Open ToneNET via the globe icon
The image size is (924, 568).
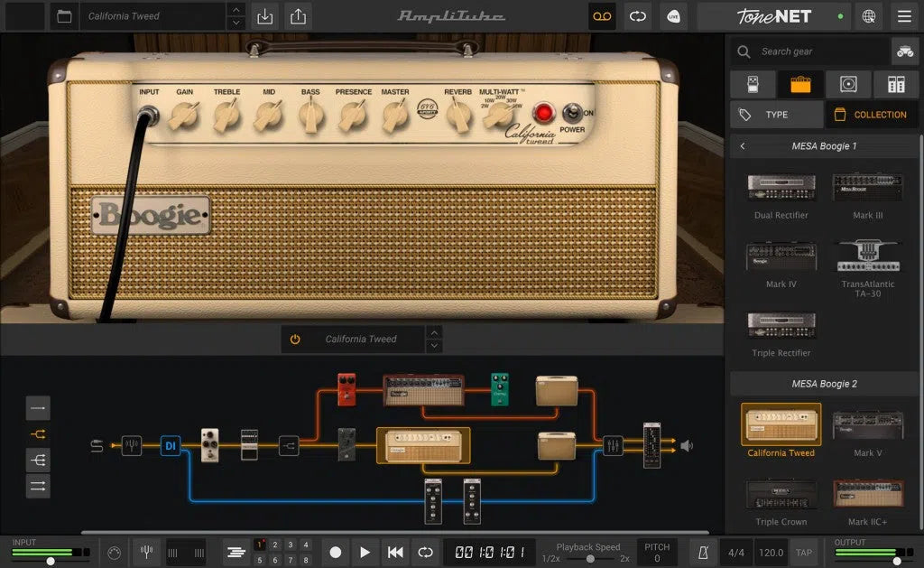coord(867,16)
